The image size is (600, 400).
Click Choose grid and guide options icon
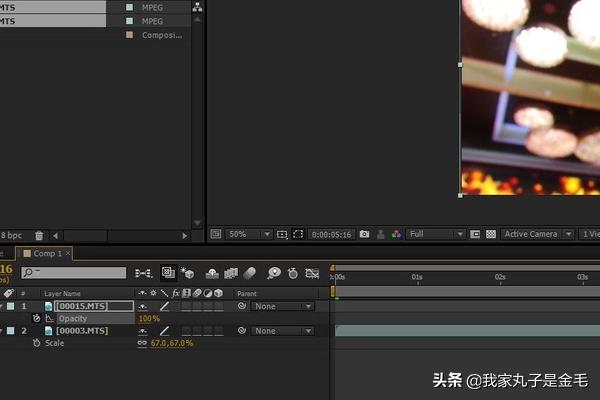pyautogui.click(x=282, y=234)
